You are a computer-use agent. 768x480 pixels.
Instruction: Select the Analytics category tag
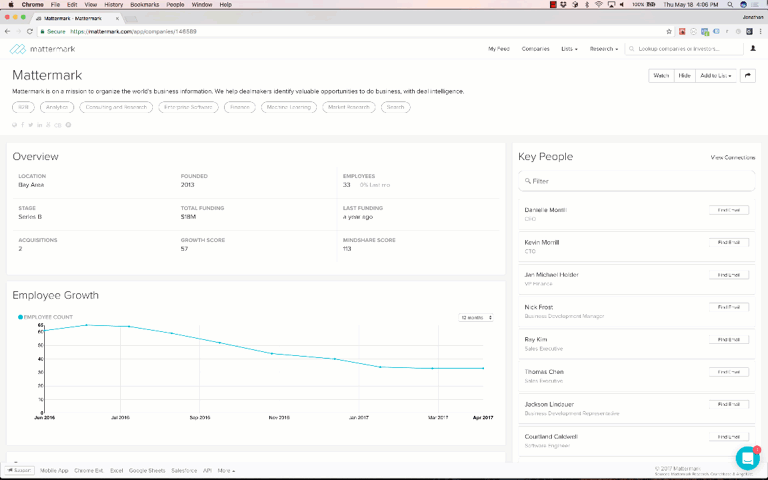(x=57, y=107)
